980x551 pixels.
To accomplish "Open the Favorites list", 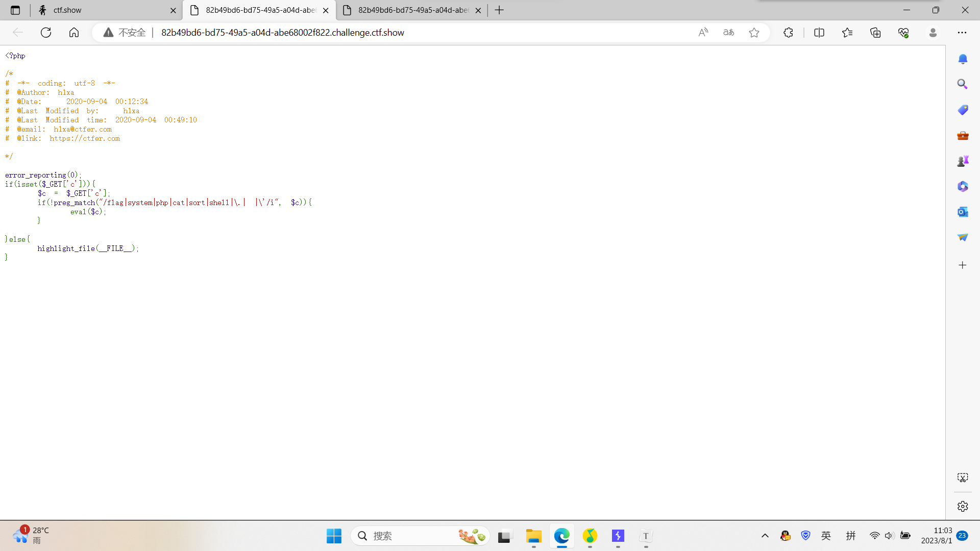I will 847,33.
